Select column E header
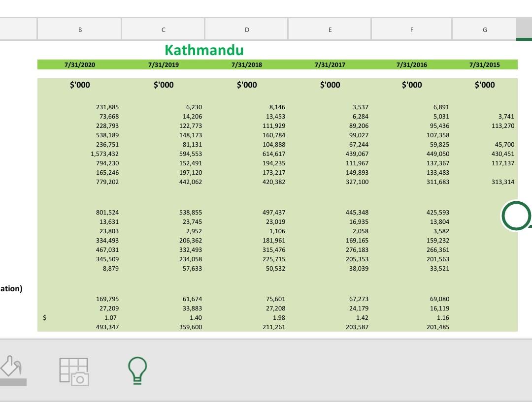This screenshot has width=532, height=402. (x=330, y=30)
